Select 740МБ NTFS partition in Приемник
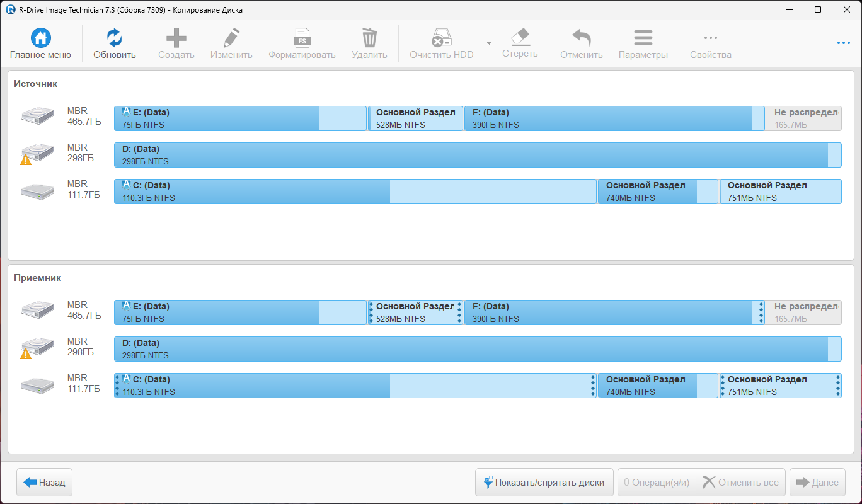 click(x=658, y=386)
